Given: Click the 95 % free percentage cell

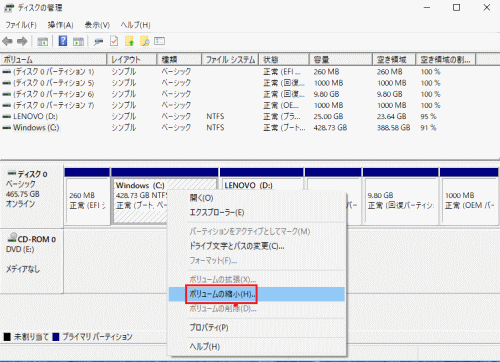Looking at the screenshot, I should click(428, 117).
